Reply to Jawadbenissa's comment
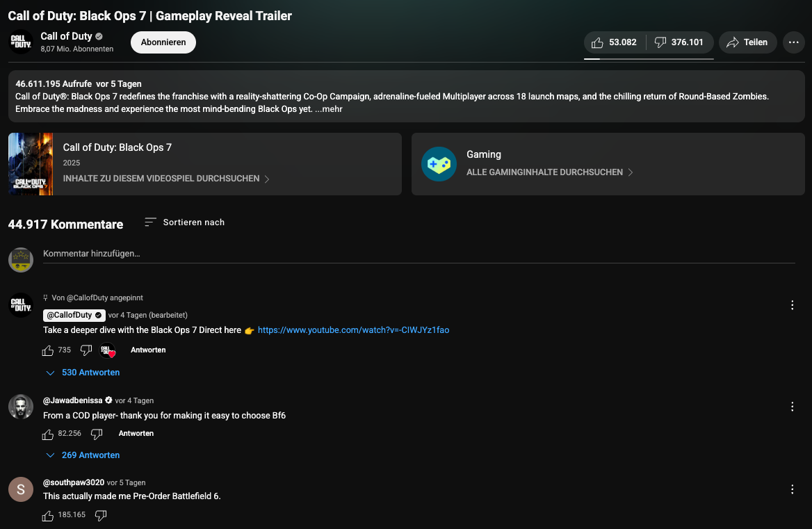The width and height of the screenshot is (812, 529). click(x=136, y=434)
